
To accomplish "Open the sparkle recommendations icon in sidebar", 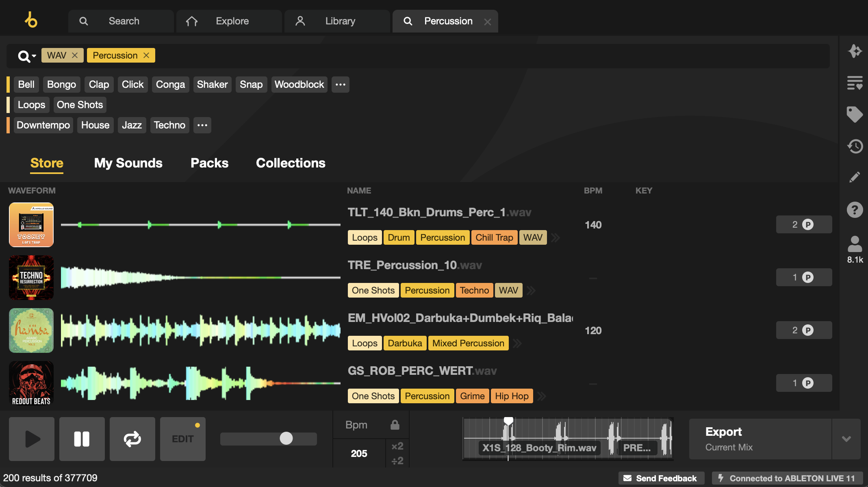I will click(855, 51).
